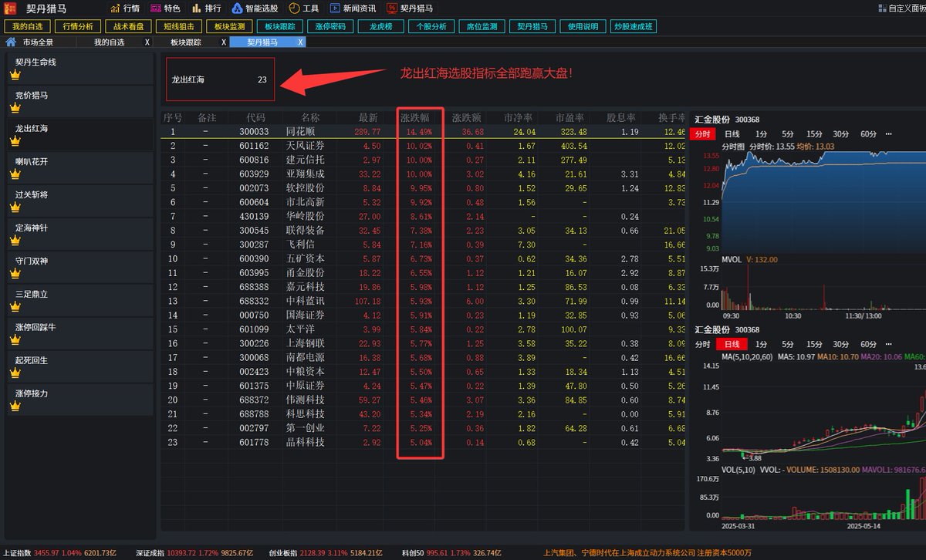Screen dimensions: 926x560
Task: Switch to 我的自选 tab
Action: point(110,42)
